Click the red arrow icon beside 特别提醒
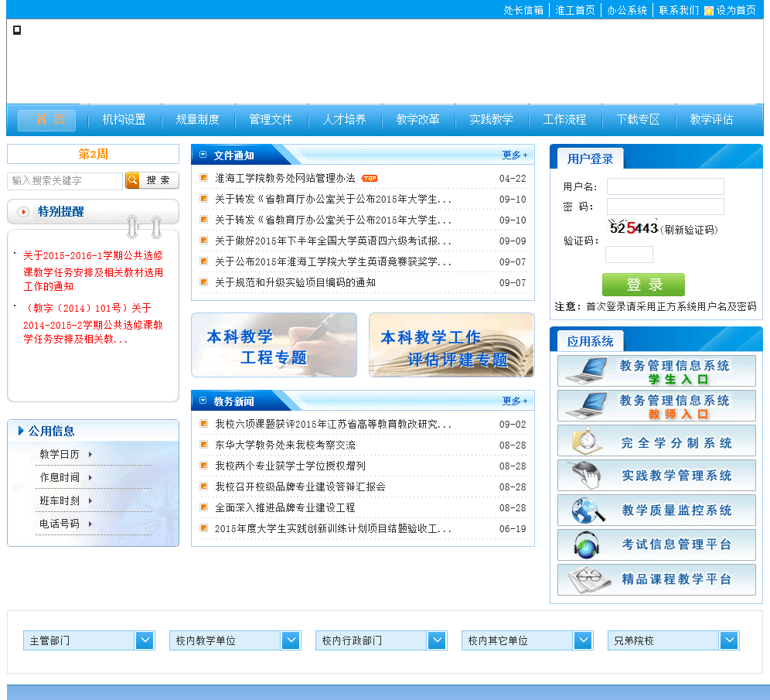The image size is (770, 700). (x=23, y=212)
